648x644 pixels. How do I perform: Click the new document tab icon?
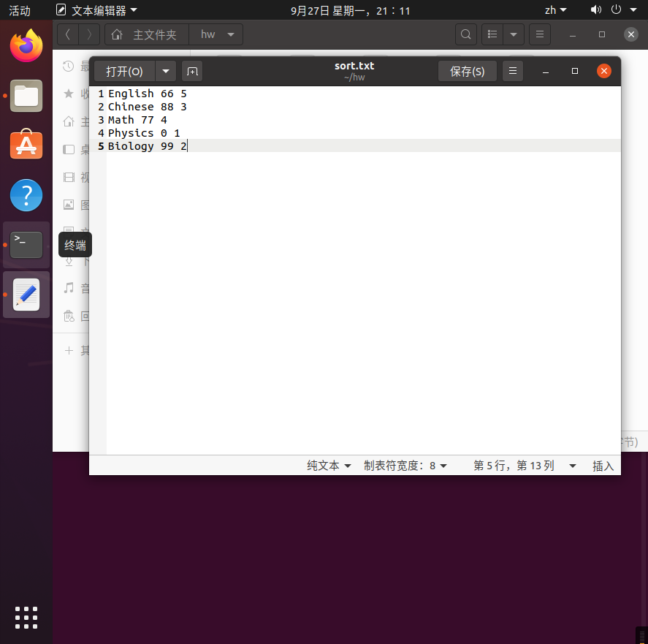click(192, 71)
